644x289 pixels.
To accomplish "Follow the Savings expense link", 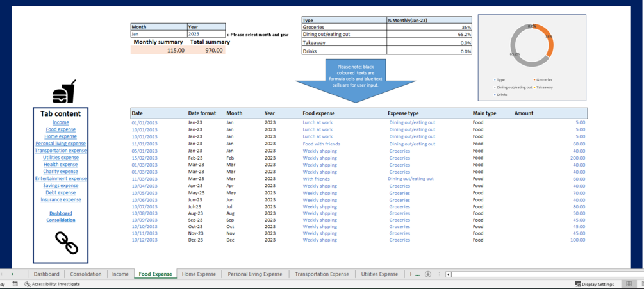I will tap(61, 185).
